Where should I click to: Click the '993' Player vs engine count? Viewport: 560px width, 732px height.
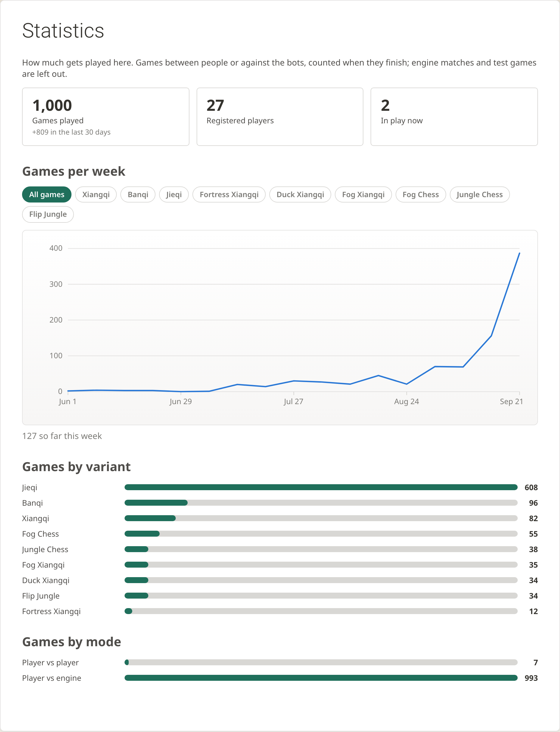pos(531,678)
